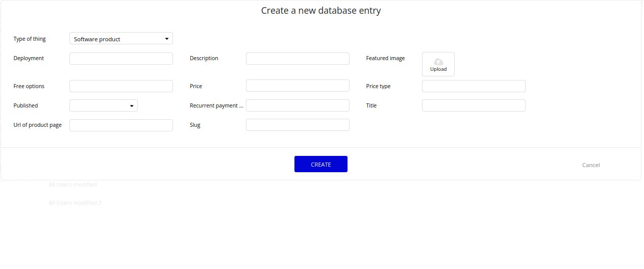
Task: Select the All Users modified 2 item
Action: [x=75, y=203]
